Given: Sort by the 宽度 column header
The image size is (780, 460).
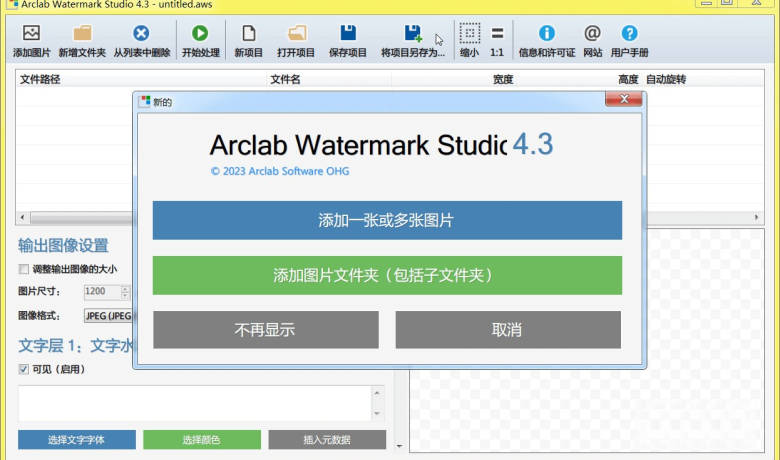Looking at the screenshot, I should coord(454,79).
